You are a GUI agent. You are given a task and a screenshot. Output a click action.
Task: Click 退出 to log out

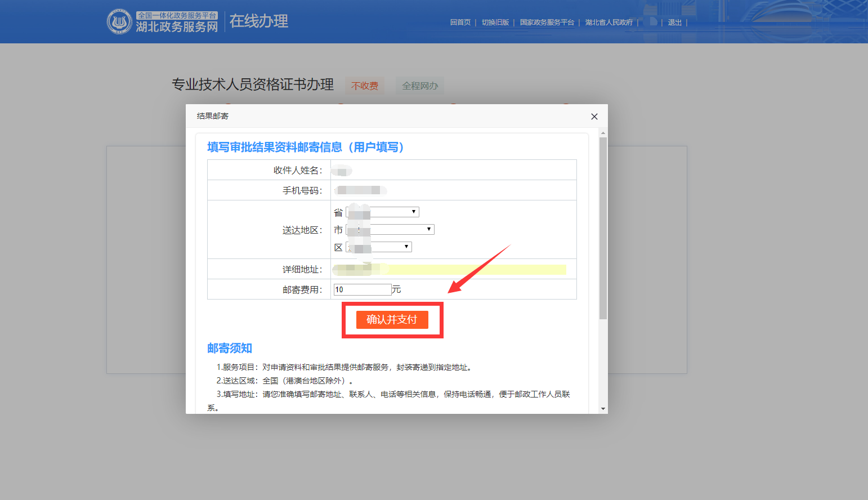pos(674,23)
